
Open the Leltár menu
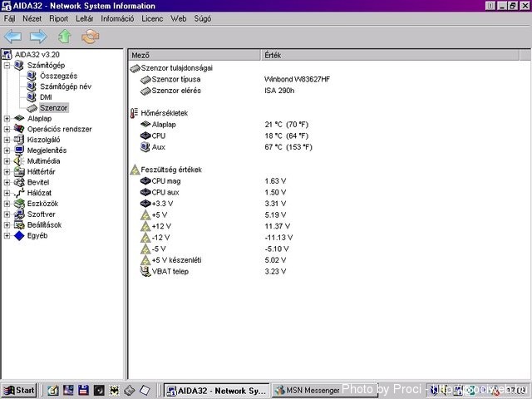coord(85,18)
